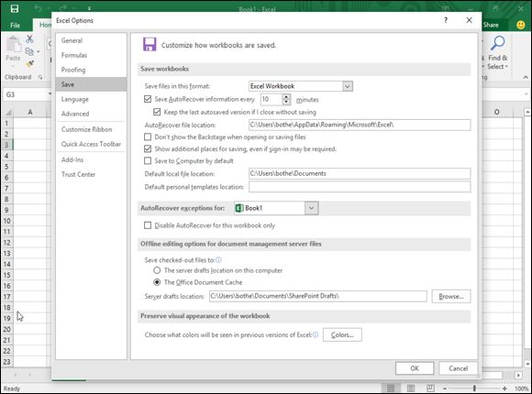The image size is (532, 394).
Task: Open the Save files in this format dropdown
Action: pos(348,86)
